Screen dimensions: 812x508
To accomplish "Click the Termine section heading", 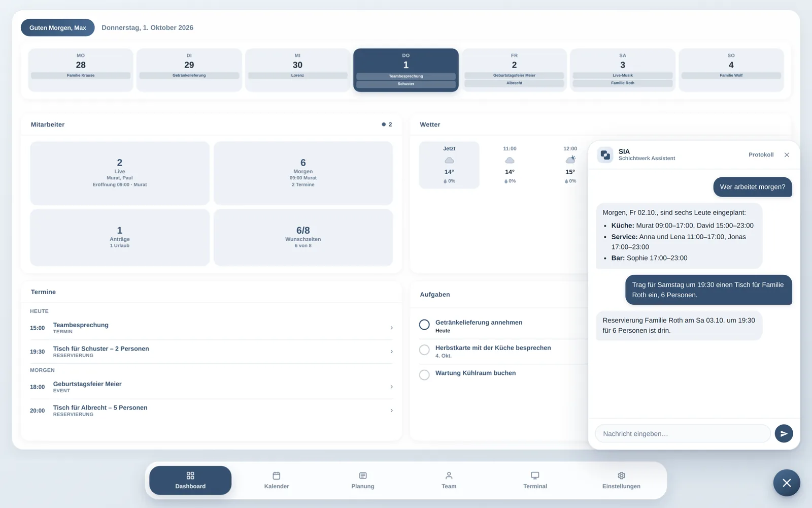I will pyautogui.click(x=43, y=292).
